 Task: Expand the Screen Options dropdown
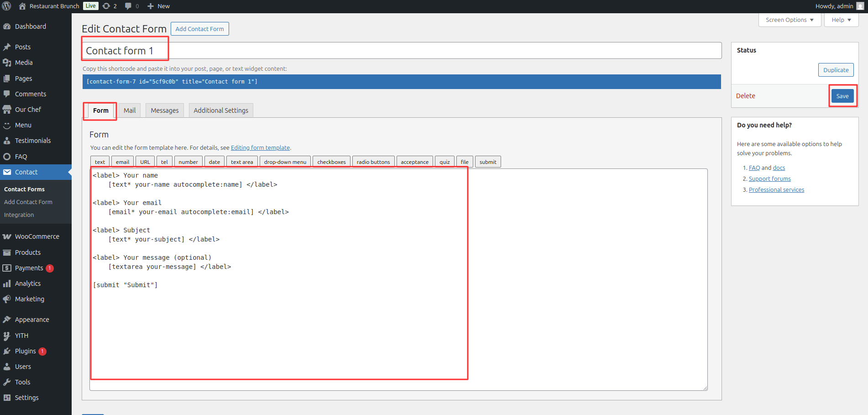790,20
